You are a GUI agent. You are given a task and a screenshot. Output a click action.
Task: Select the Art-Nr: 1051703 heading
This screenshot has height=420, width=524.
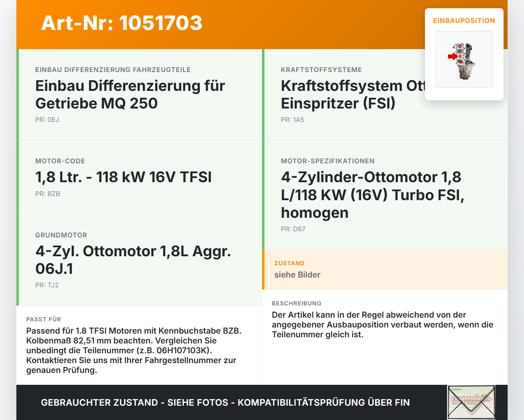click(122, 23)
